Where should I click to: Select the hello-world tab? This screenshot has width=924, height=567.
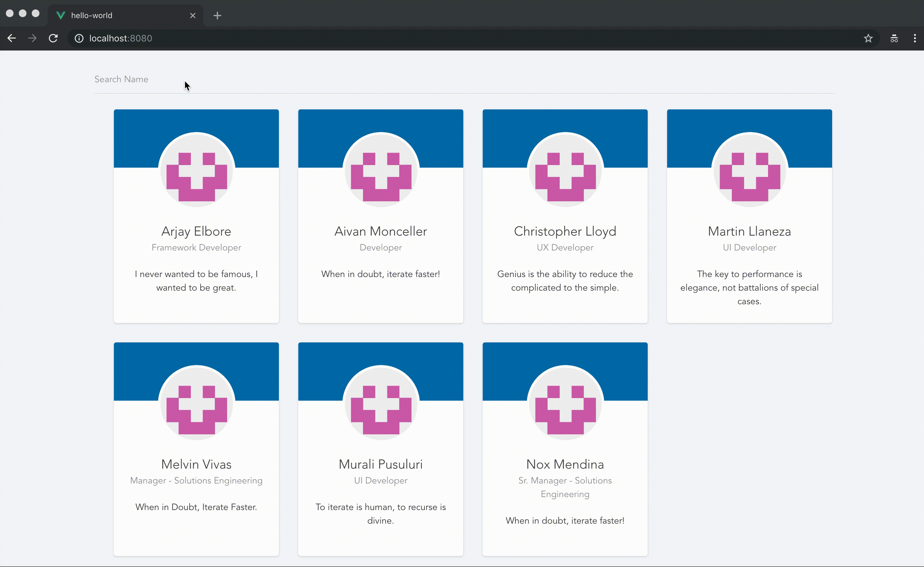(113, 16)
